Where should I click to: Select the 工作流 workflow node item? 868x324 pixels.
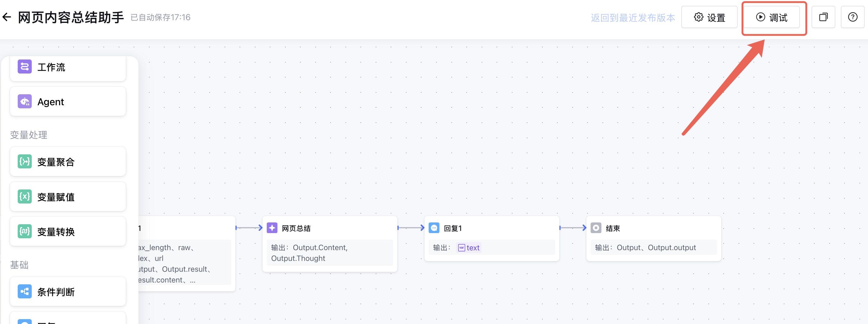tap(68, 67)
